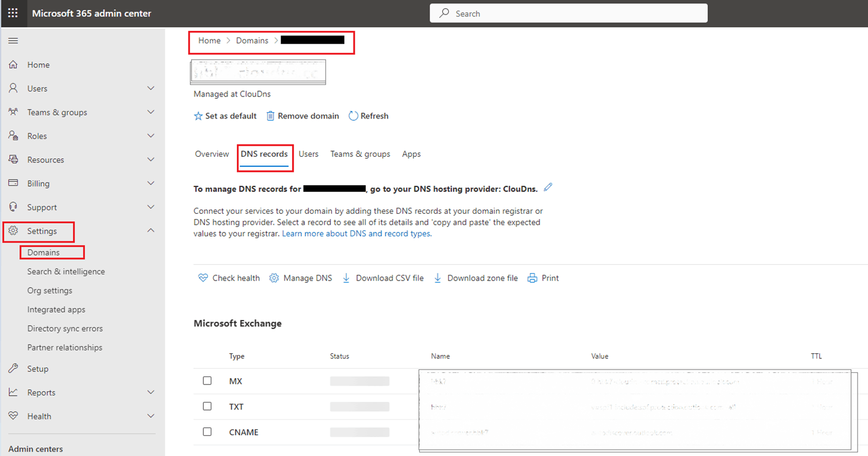Click Check health button
Image resolution: width=868 pixels, height=456 pixels.
coord(229,278)
